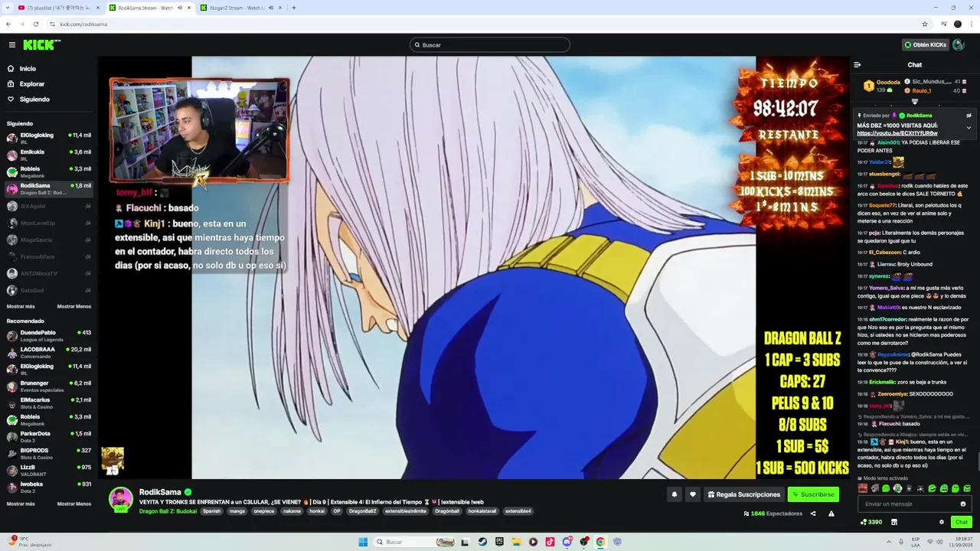Click the onepiece tag
This screenshot has width=980, height=551.
[263, 511]
